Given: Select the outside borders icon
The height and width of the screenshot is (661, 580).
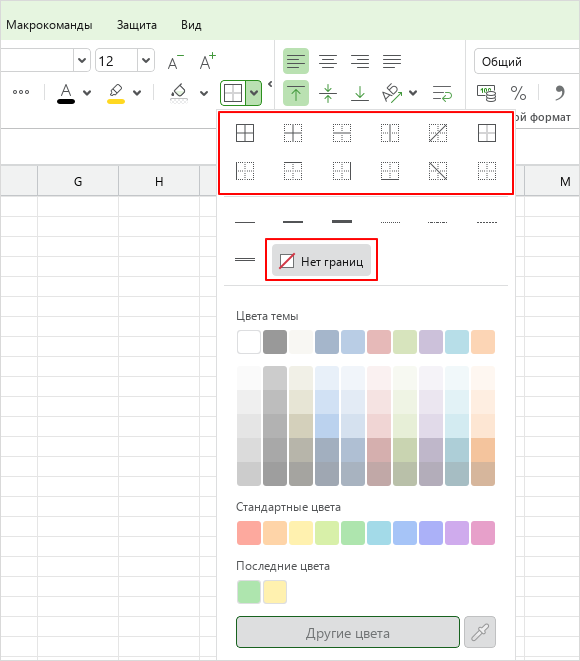Looking at the screenshot, I should pyautogui.click(x=487, y=133).
